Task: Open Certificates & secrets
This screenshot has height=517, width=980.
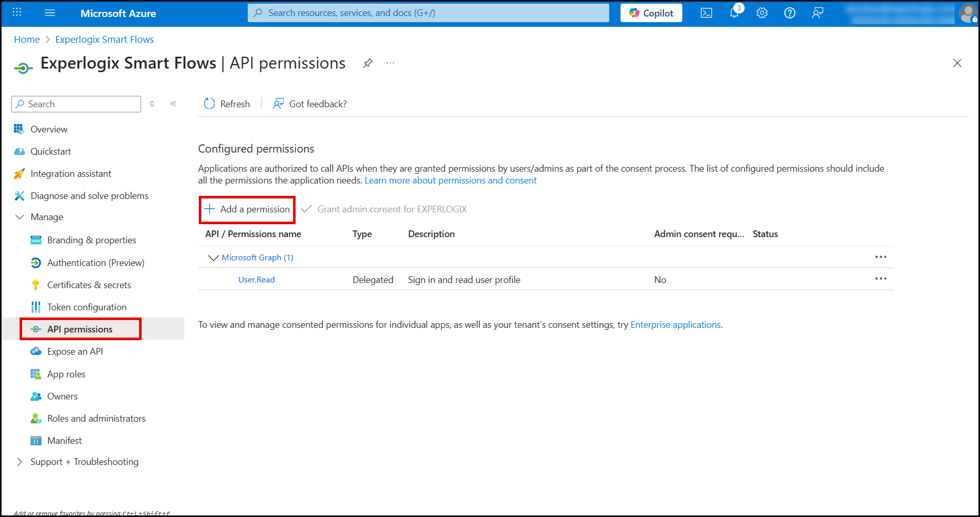Action: pyautogui.click(x=89, y=285)
